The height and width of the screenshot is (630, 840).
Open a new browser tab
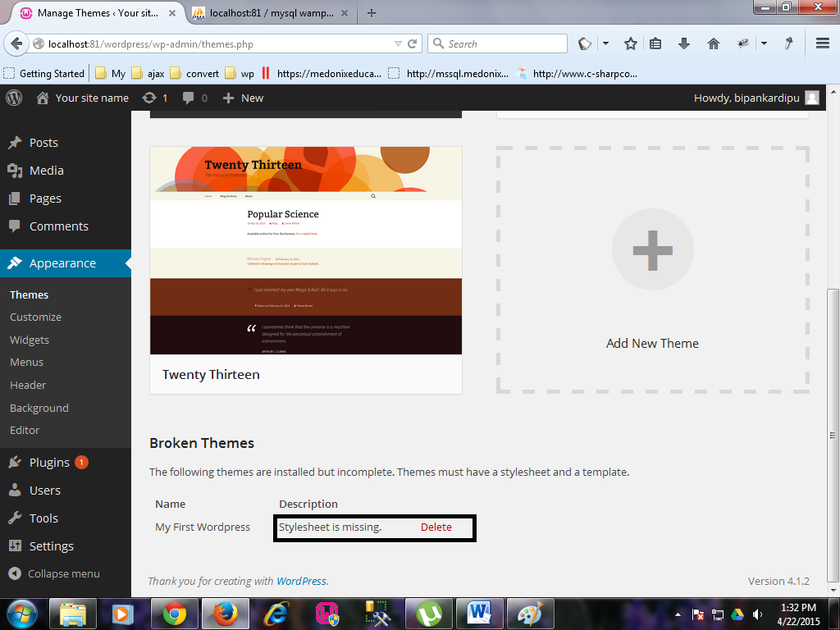[372, 13]
